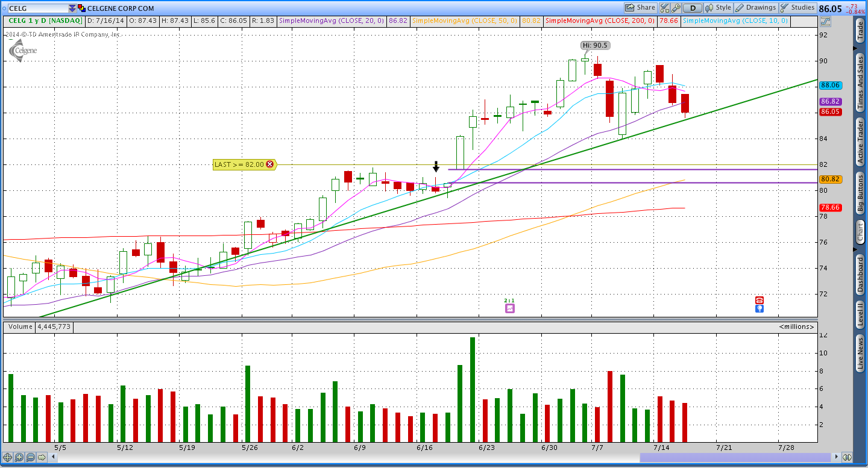Click the C: 86.05 close value
Viewport: 868px width, 468px height.
click(x=234, y=20)
